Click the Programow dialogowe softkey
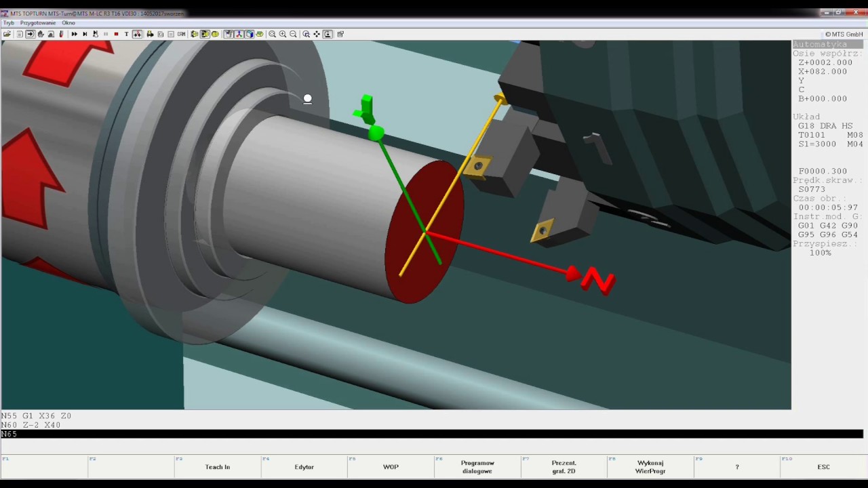868x488 pixels. [x=477, y=467]
